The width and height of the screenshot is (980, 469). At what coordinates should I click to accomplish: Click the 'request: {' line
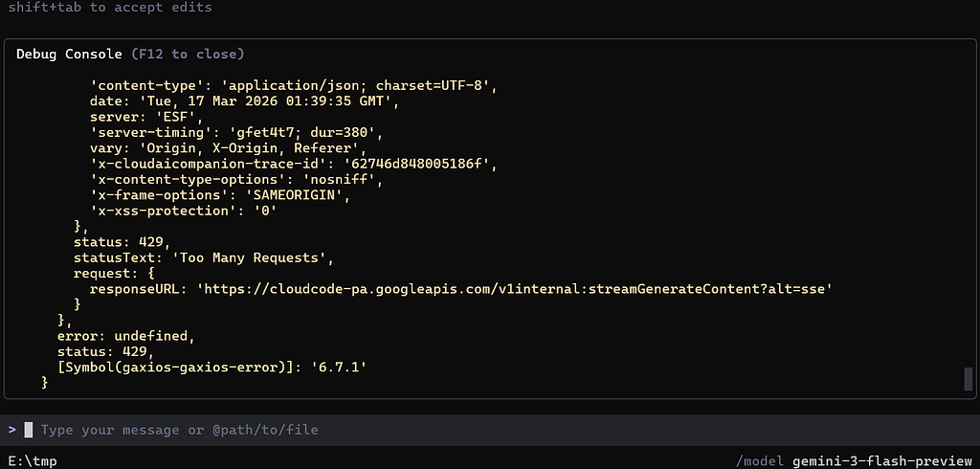click(114, 274)
